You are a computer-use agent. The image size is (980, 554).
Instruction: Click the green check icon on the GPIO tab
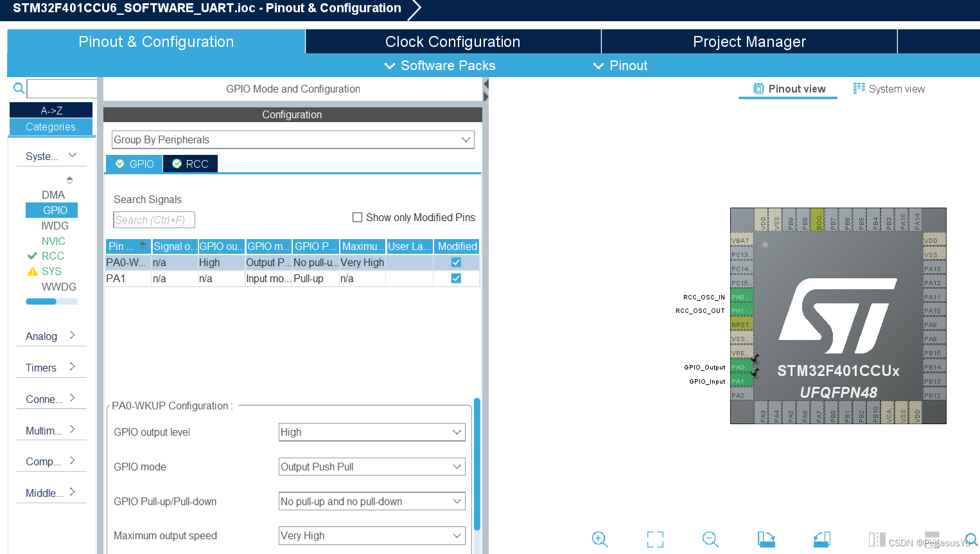119,164
